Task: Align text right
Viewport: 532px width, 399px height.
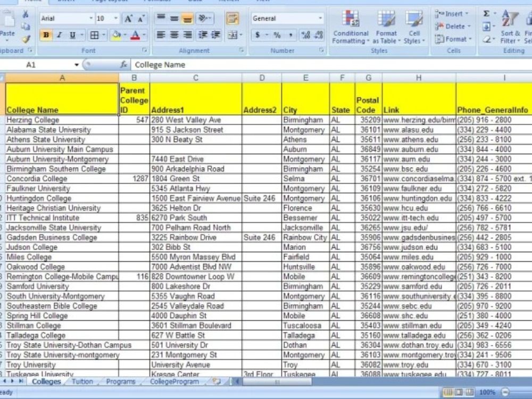Action: [x=187, y=35]
